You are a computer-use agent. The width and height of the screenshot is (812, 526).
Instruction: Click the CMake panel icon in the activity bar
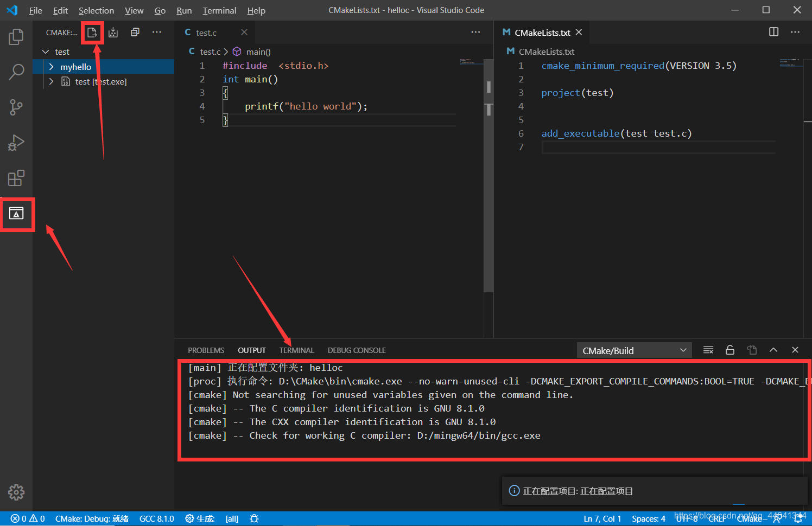pyautogui.click(x=16, y=214)
